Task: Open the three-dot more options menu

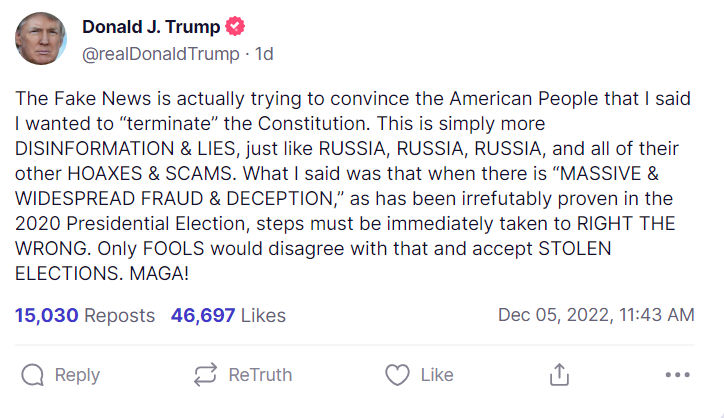Action: (x=678, y=375)
